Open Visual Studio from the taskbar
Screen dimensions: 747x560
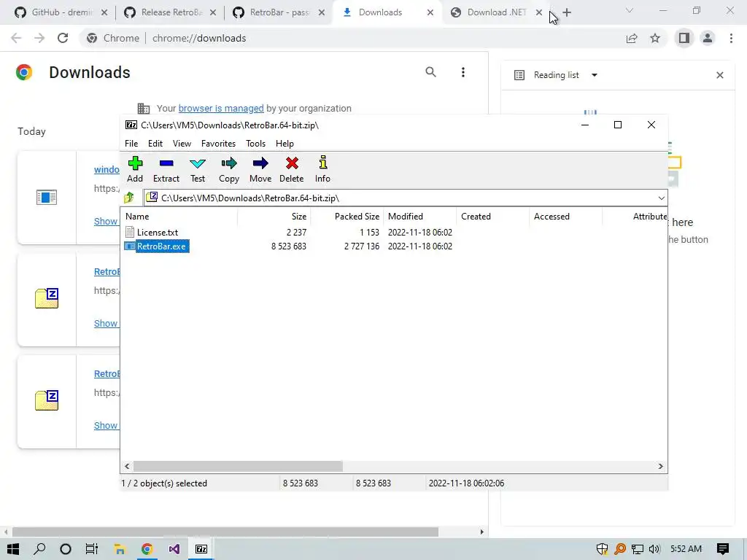(x=174, y=549)
